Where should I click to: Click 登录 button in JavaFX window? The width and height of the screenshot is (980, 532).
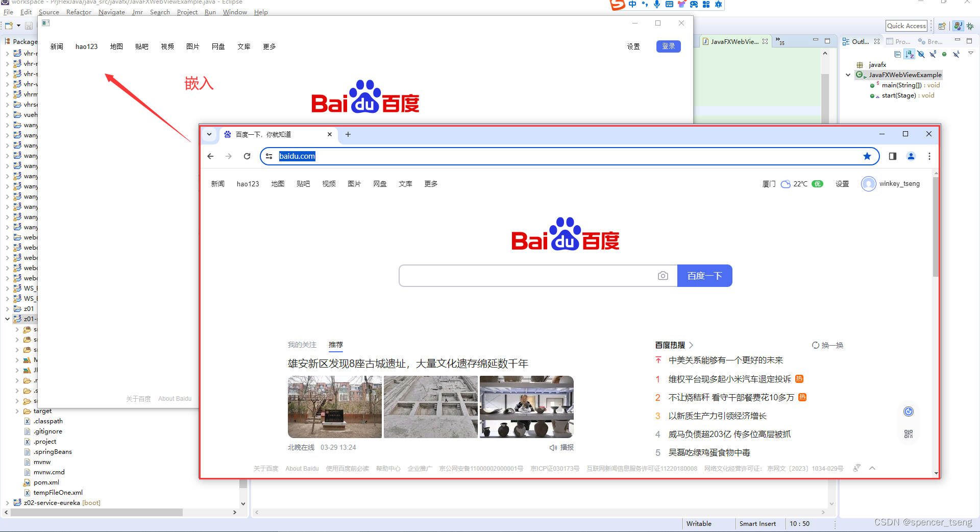tap(669, 46)
